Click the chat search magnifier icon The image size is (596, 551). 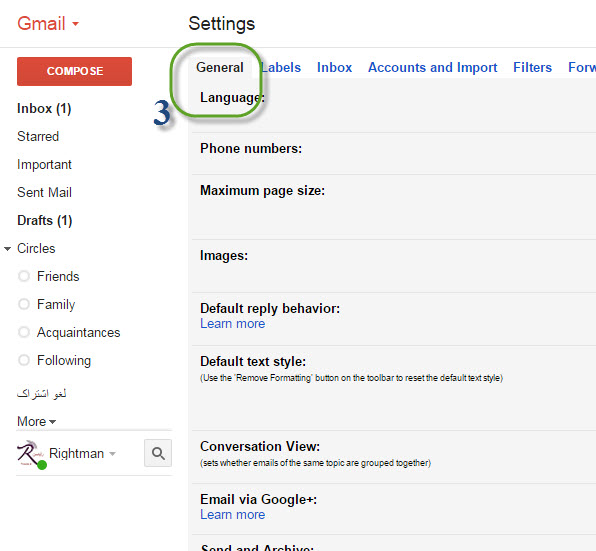coord(158,453)
